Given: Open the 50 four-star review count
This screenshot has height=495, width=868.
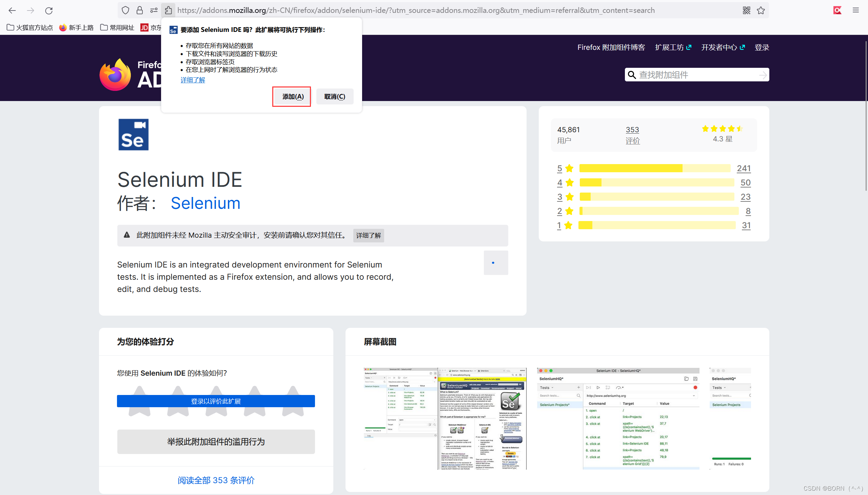Looking at the screenshot, I should point(745,183).
